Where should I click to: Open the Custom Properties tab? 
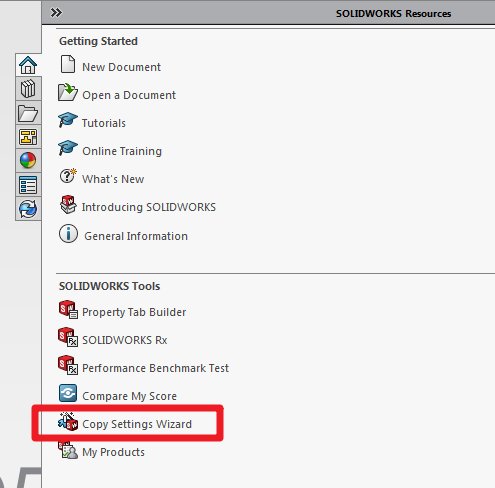(x=28, y=185)
